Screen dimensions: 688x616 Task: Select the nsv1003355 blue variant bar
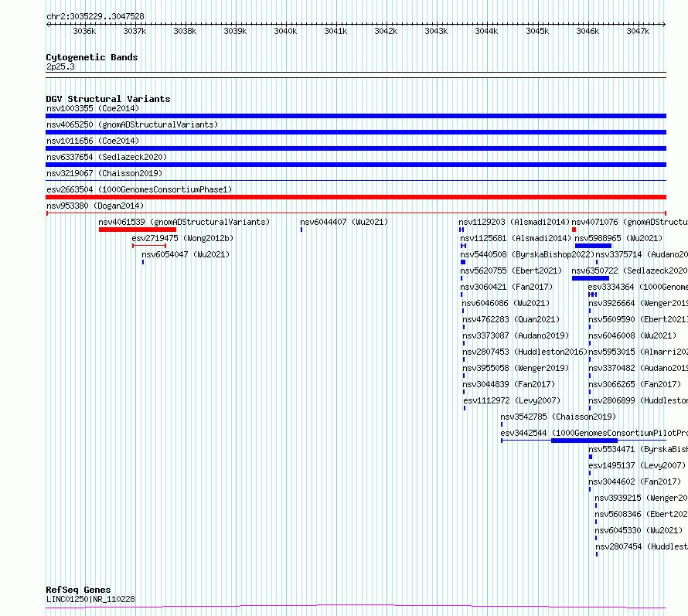click(356, 116)
